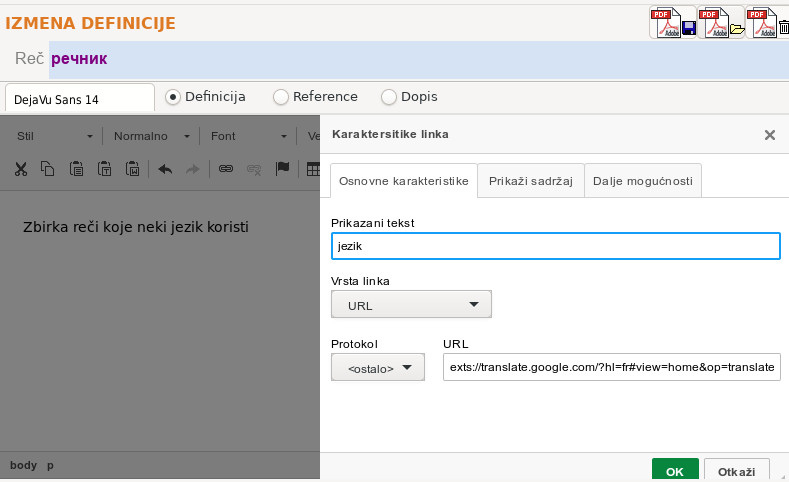Open the Stil dropdown in the toolbar
This screenshot has height=482, width=789.
[54, 136]
